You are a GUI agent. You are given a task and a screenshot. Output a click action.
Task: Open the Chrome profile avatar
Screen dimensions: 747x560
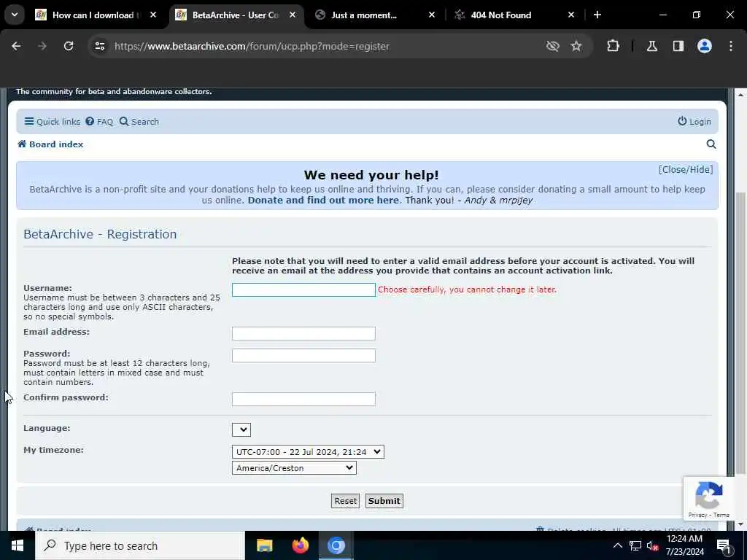(x=705, y=46)
